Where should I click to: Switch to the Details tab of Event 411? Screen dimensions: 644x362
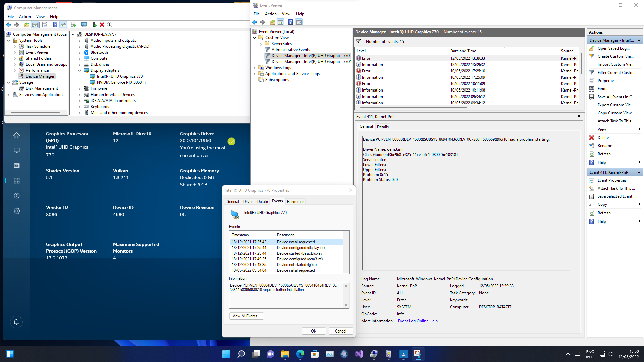383,127
